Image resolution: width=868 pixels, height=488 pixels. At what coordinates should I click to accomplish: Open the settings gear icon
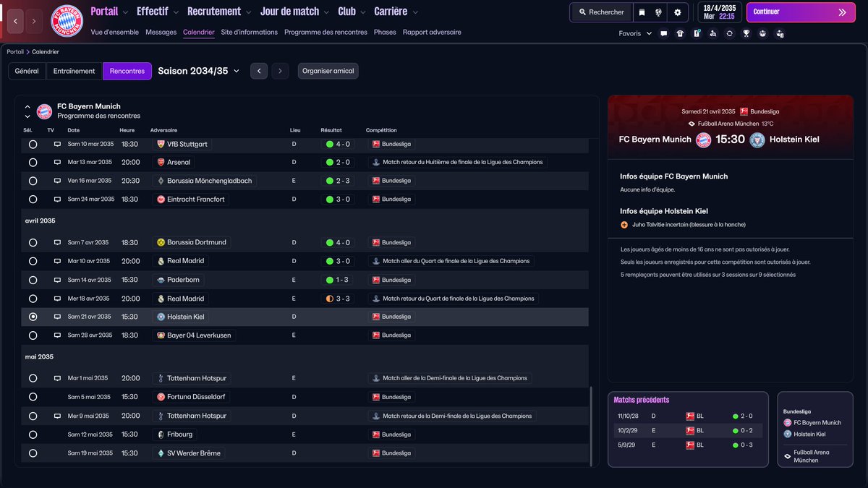(x=678, y=12)
